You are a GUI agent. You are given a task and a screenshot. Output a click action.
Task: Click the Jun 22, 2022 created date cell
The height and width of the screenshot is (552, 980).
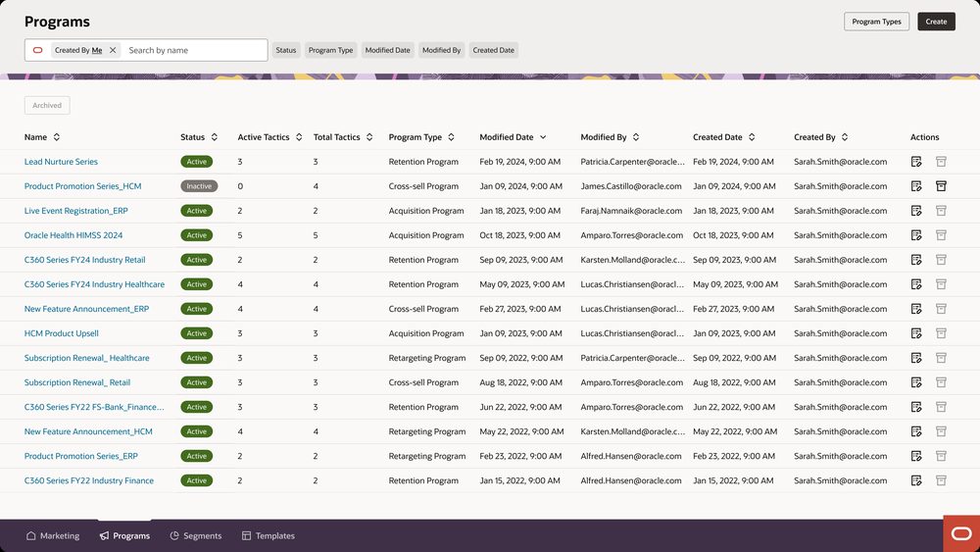click(x=734, y=407)
